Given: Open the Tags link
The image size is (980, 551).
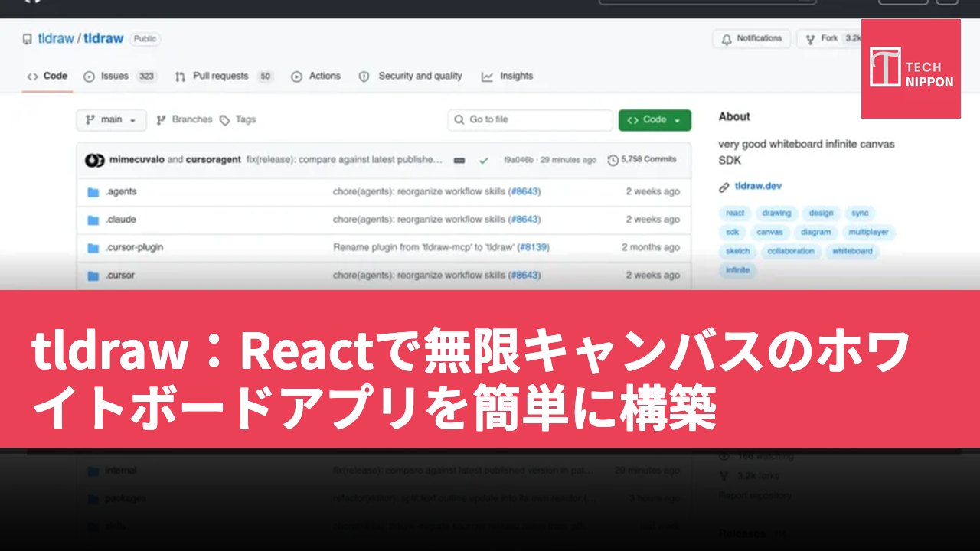Looking at the screenshot, I should [238, 120].
